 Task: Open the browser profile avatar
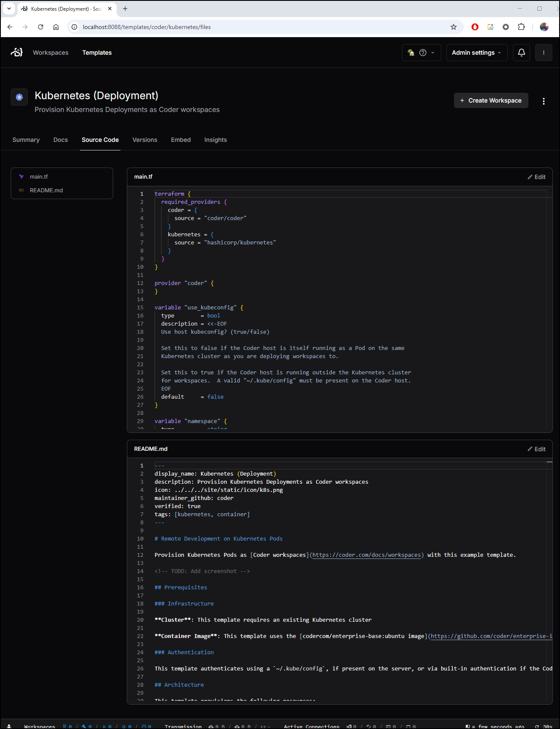point(544,27)
